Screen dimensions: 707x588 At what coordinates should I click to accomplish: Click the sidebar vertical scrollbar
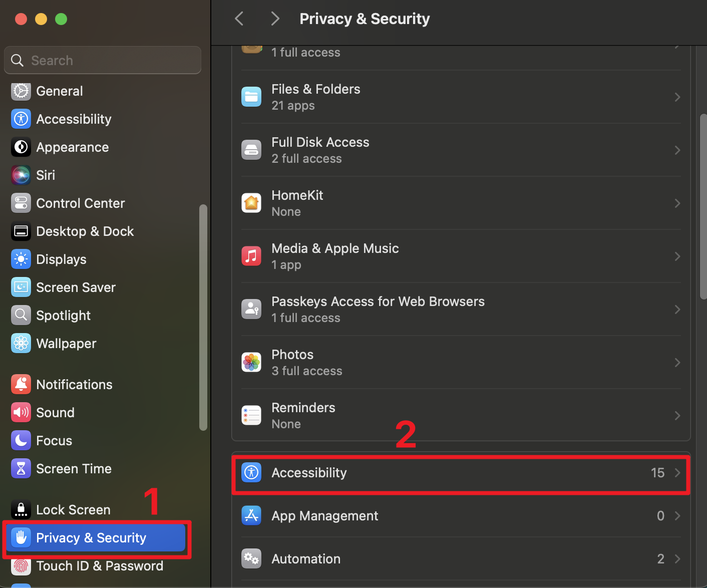click(203, 317)
